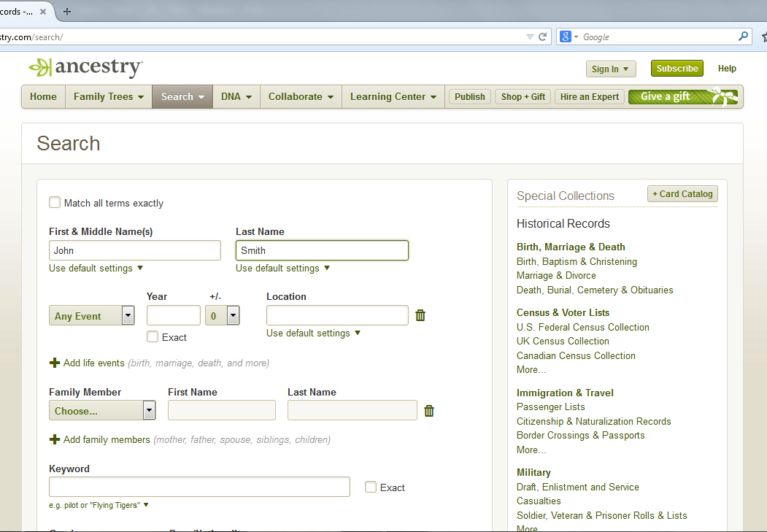Open the Family Trees menu
The width and height of the screenshot is (767, 532).
[x=109, y=97]
